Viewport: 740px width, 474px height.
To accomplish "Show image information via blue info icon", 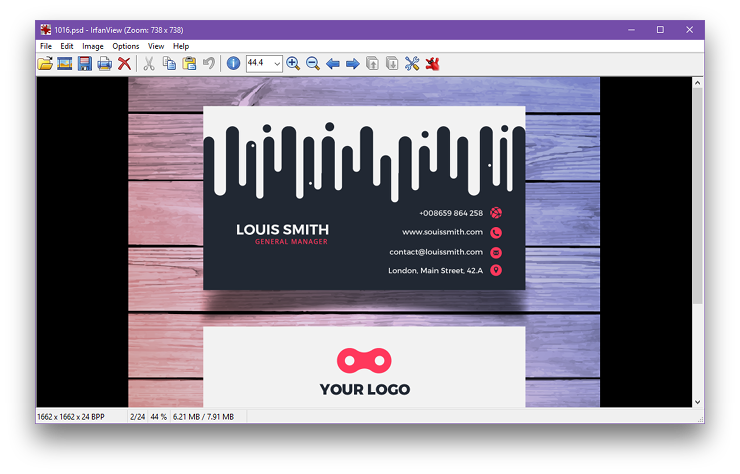I will tap(234, 64).
